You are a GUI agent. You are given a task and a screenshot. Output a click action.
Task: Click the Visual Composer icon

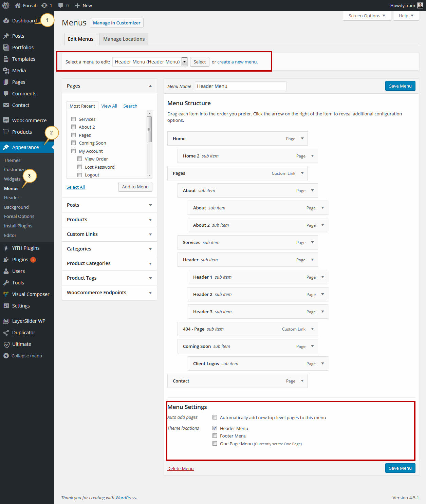point(6,294)
